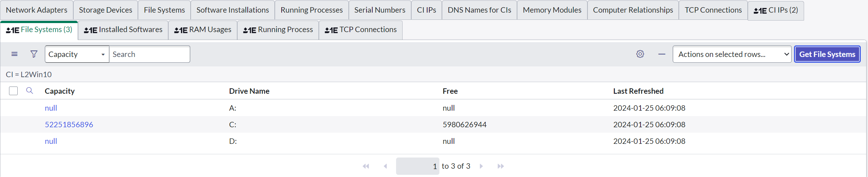The width and height of the screenshot is (868, 177).
Task: Click the filter funnel icon
Action: tap(34, 54)
